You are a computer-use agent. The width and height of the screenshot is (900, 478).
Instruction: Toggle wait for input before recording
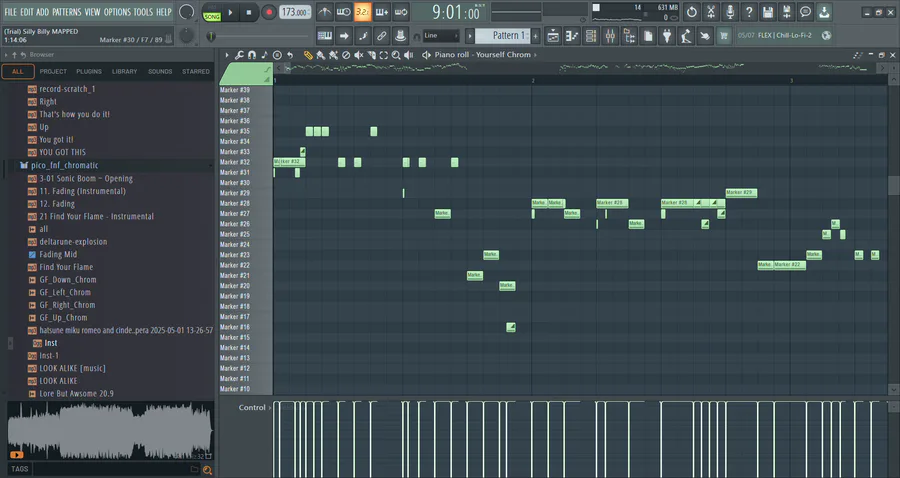click(x=343, y=11)
